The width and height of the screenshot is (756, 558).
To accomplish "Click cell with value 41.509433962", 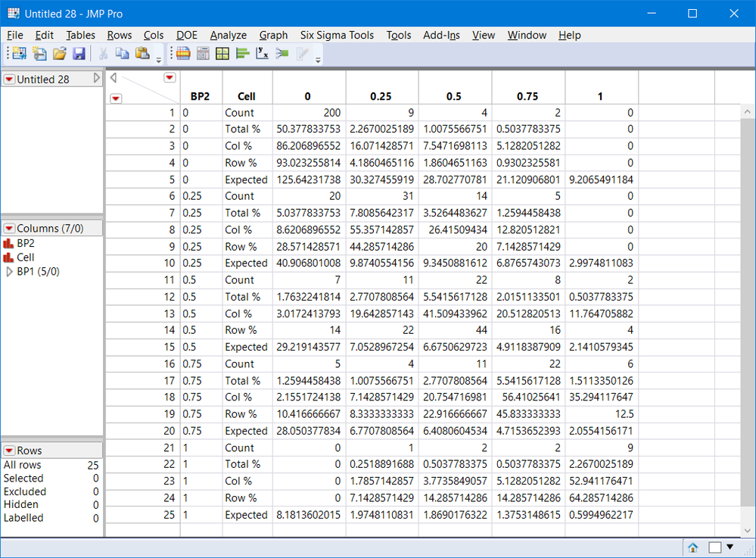I will tap(455, 314).
